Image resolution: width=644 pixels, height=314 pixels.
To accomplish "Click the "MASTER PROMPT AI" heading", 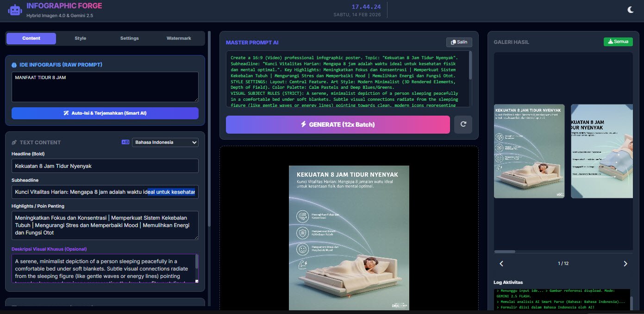I will pos(252,43).
